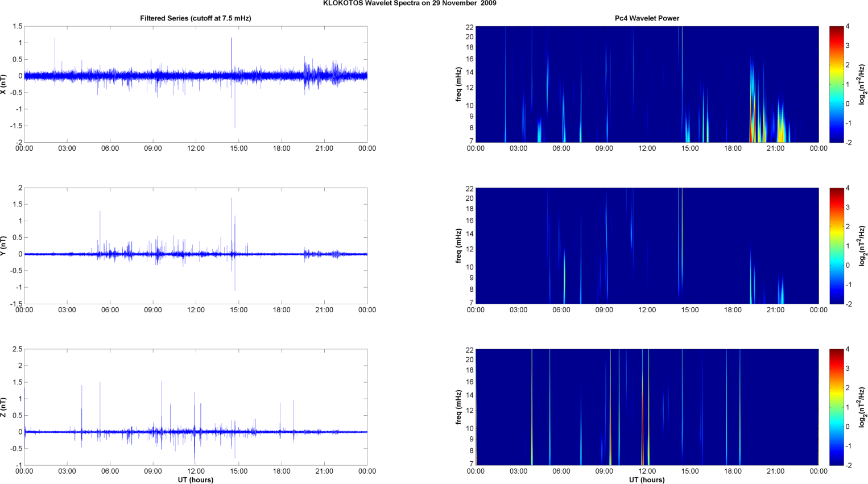Viewport: 868px width, 484px height.
Task: Select the Y component filtered series plot
Action: (x=195, y=246)
